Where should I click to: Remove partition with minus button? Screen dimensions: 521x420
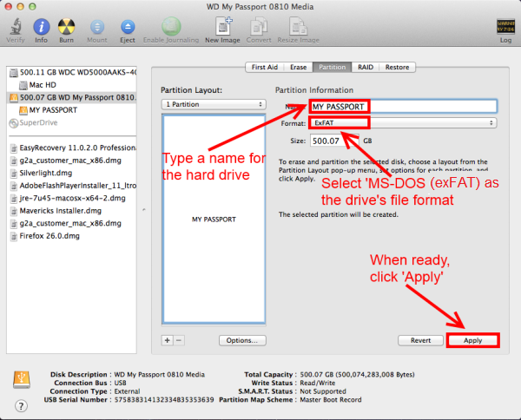[179, 340]
